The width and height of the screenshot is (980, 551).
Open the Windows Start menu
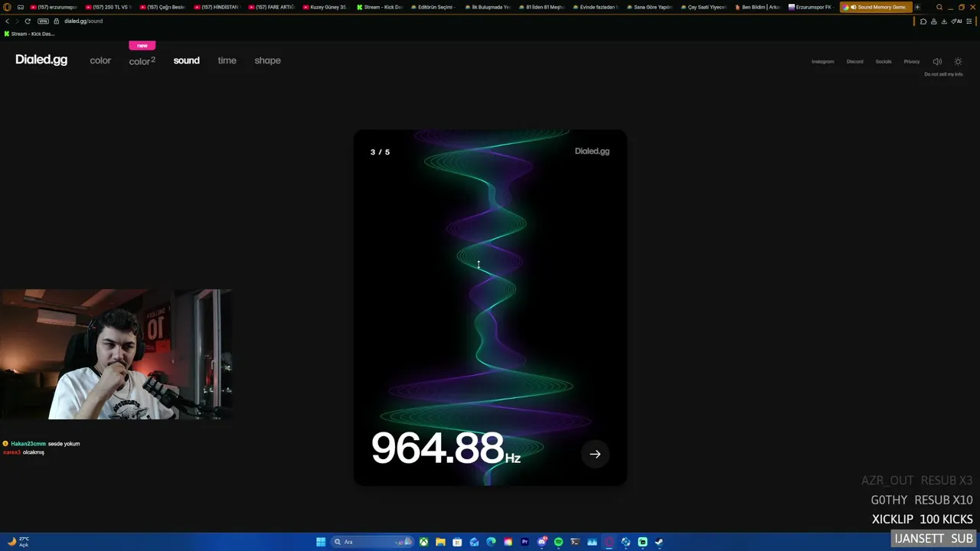[321, 542]
